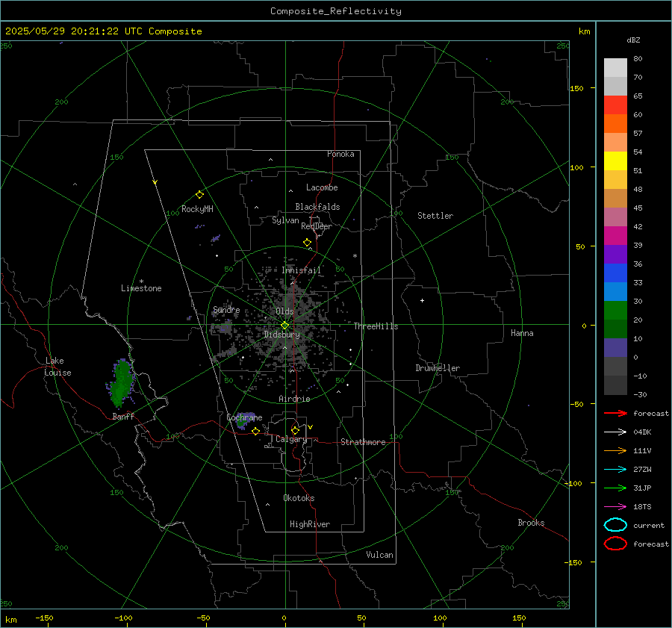The width and height of the screenshot is (672, 628).
Task: Click the Drumheller city label
Action: [x=438, y=368]
